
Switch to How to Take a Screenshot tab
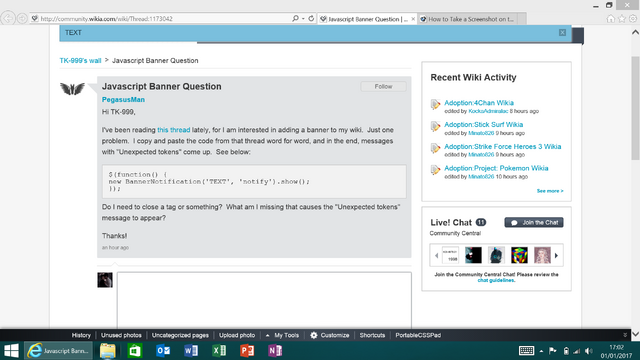pyautogui.click(x=468, y=19)
